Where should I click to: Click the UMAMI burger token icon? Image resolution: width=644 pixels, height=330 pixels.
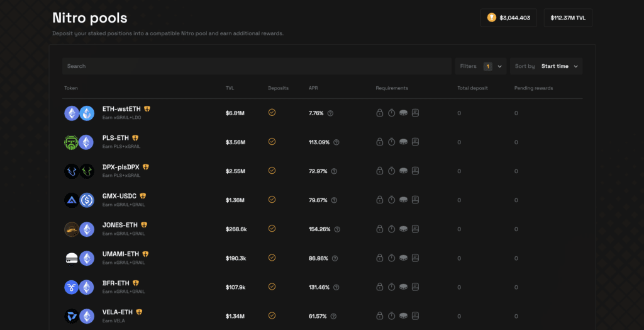tap(72, 258)
